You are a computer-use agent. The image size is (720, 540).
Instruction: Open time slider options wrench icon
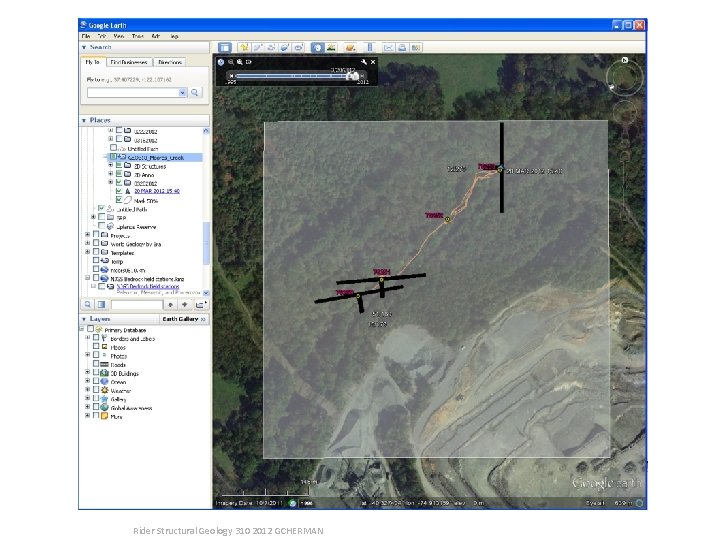click(364, 62)
